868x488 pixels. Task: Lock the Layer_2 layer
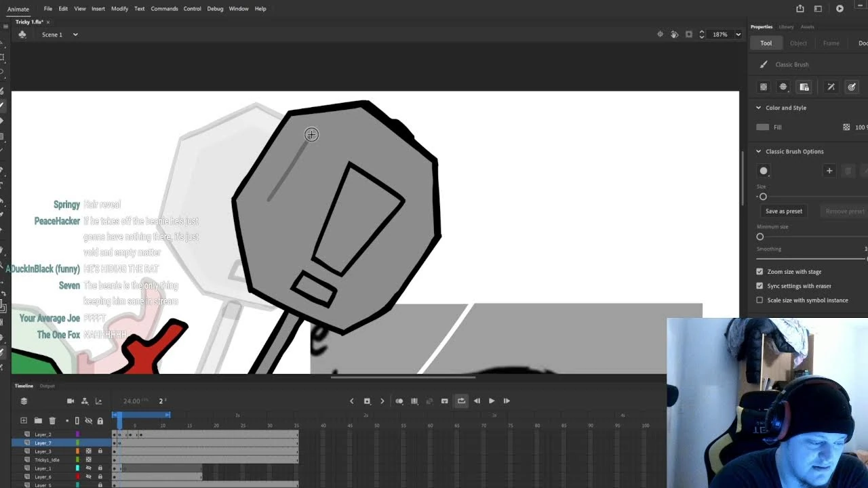tap(100, 434)
